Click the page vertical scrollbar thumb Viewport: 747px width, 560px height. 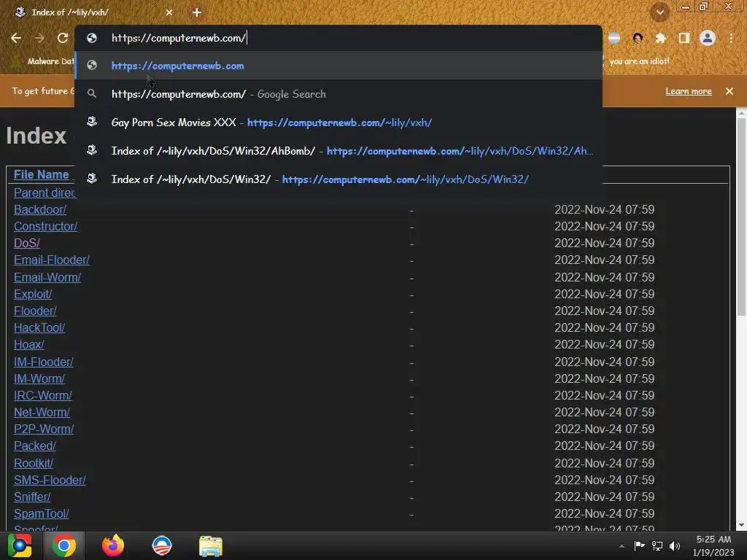[x=741, y=217]
